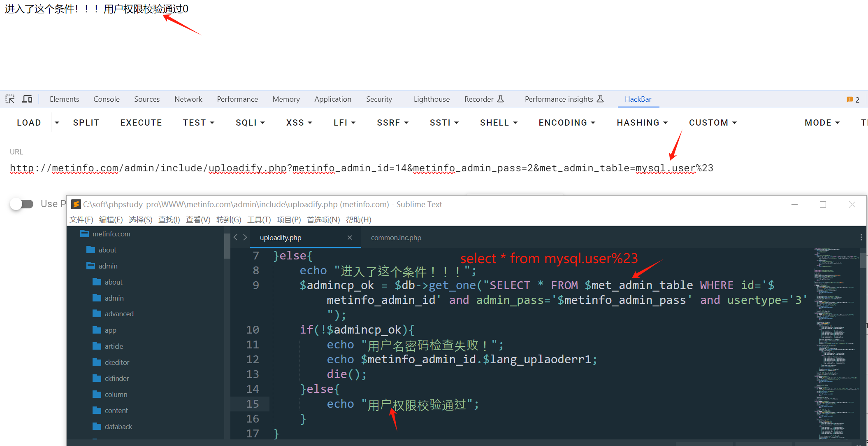Expand the ENCODING dropdown menu

pos(567,123)
